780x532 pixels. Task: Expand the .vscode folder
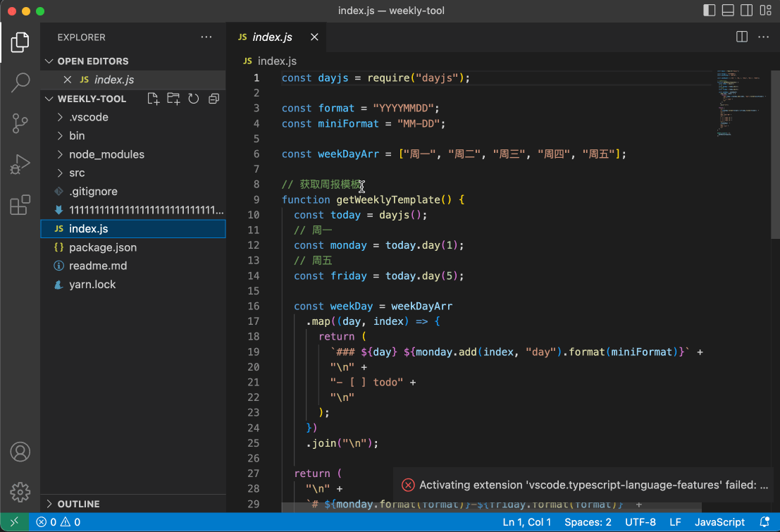[x=133, y=117]
